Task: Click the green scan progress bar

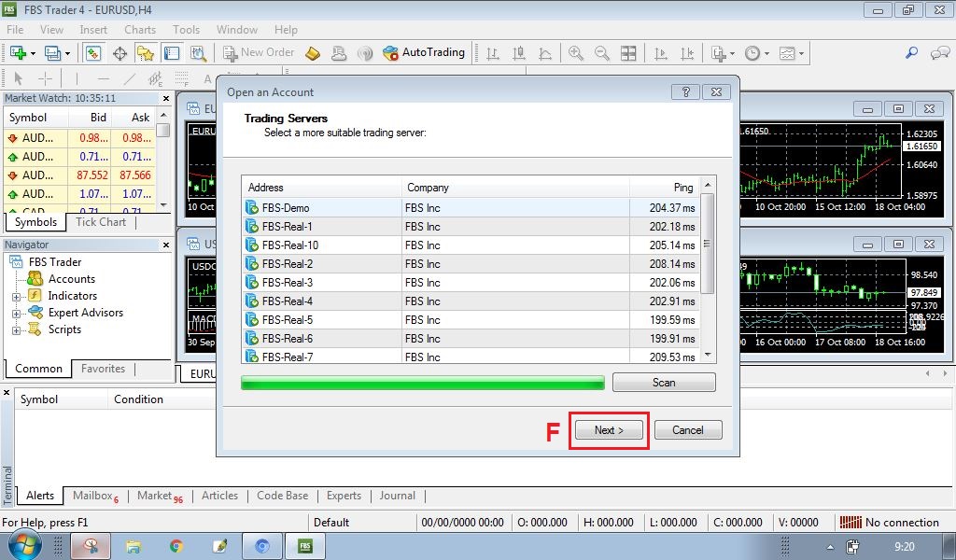Action: point(423,383)
